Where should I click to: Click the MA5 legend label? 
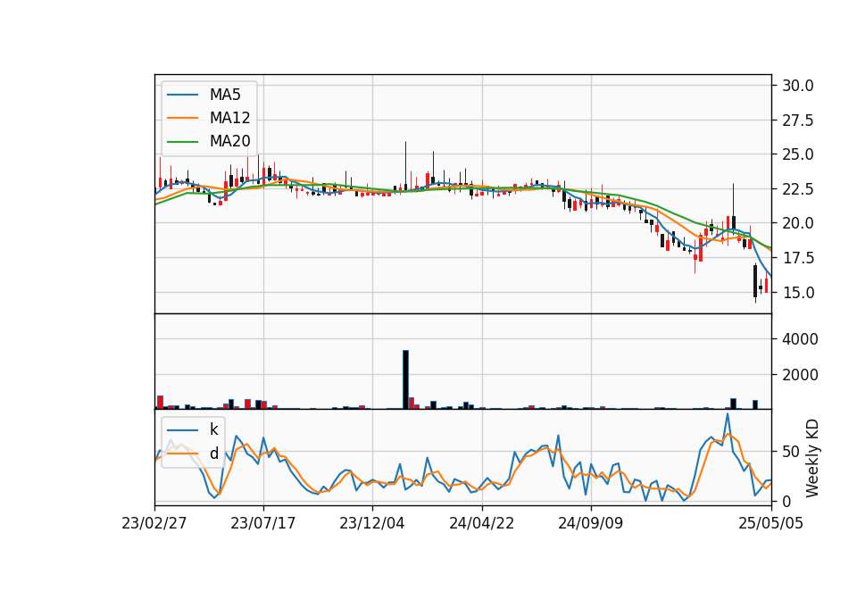pos(225,95)
